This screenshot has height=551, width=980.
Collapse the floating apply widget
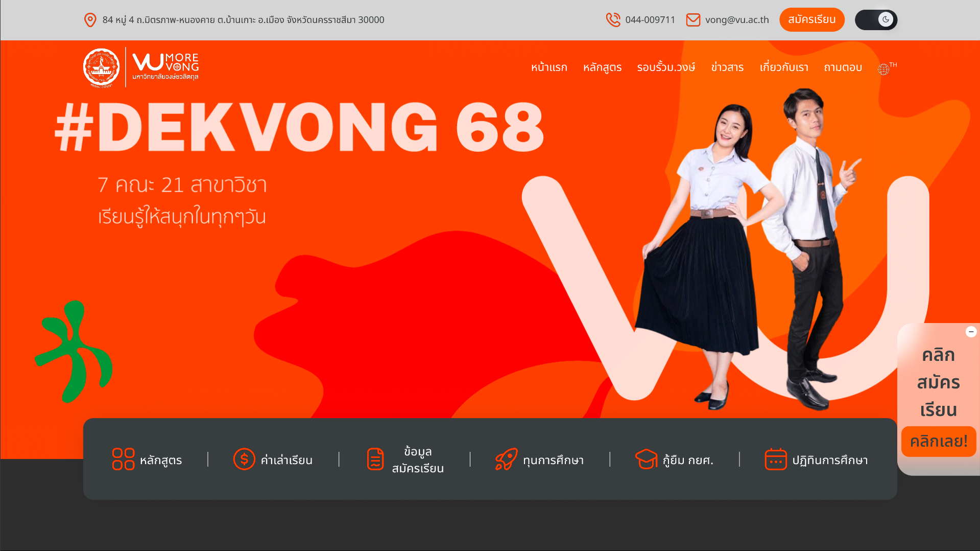tap(971, 332)
